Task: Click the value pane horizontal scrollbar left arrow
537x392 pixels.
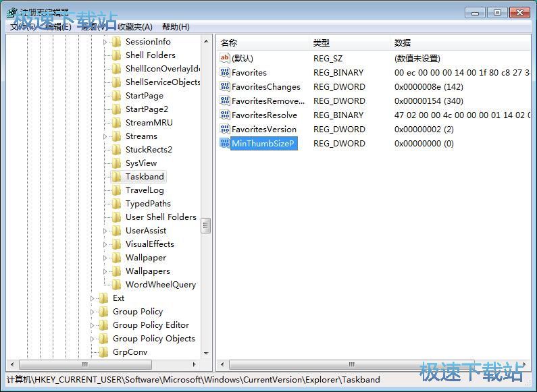Action: tap(222, 364)
